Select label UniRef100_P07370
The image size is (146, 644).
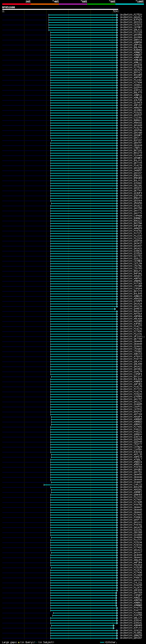tap(131, 389)
